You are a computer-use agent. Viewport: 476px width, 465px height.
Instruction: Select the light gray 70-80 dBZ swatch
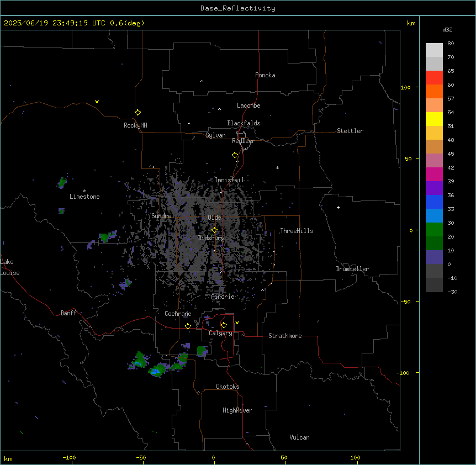434,50
